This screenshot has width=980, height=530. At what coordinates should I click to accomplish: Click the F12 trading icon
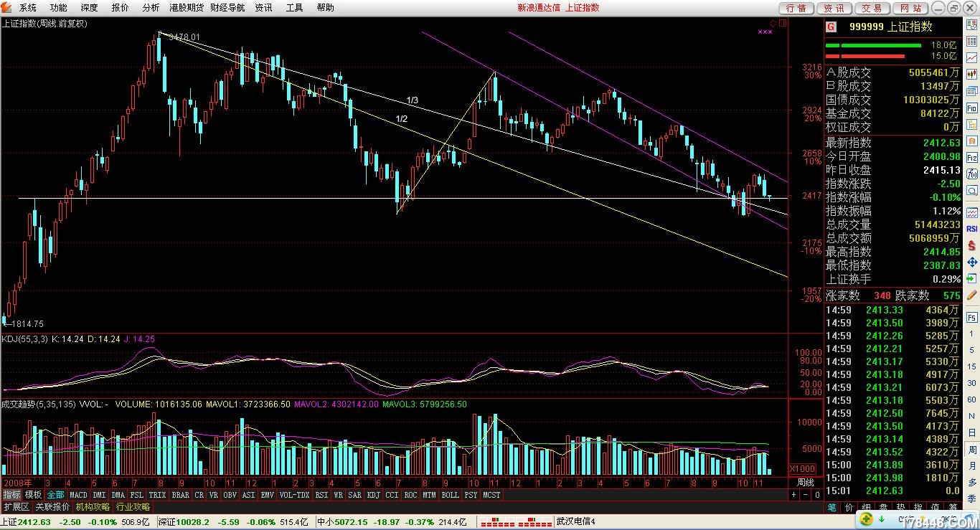tap(971, 157)
